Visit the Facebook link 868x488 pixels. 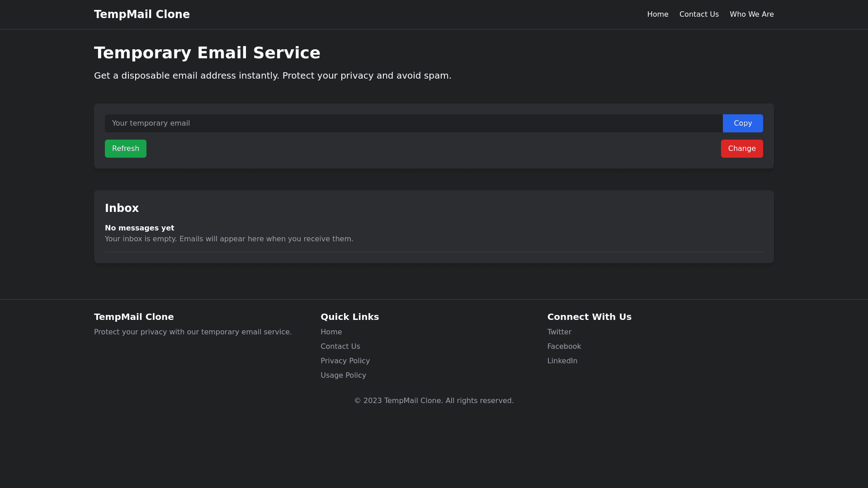564,347
